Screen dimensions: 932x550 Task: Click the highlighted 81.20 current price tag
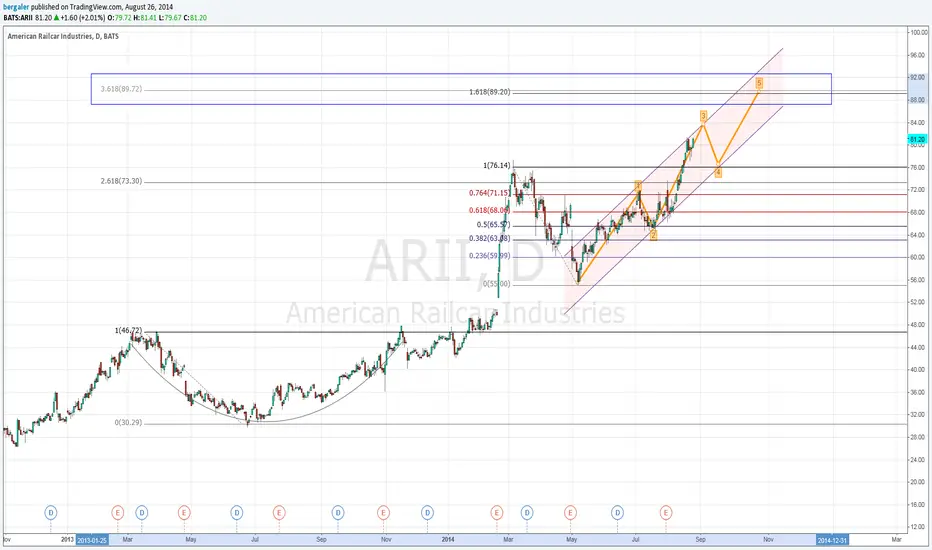[917, 139]
